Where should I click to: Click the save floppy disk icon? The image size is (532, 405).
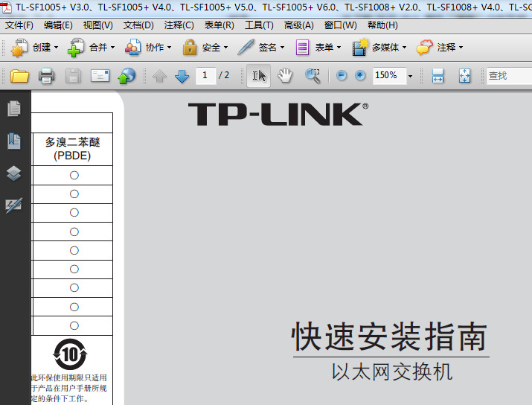click(73, 76)
